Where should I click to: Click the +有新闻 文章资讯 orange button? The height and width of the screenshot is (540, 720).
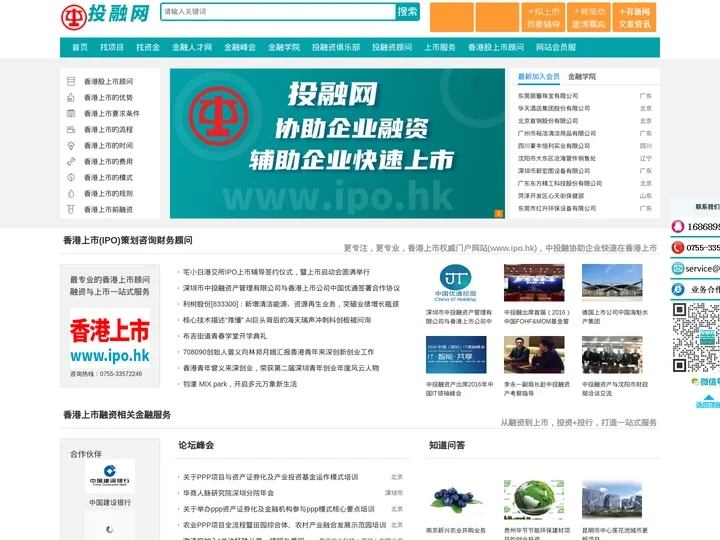coord(634,17)
